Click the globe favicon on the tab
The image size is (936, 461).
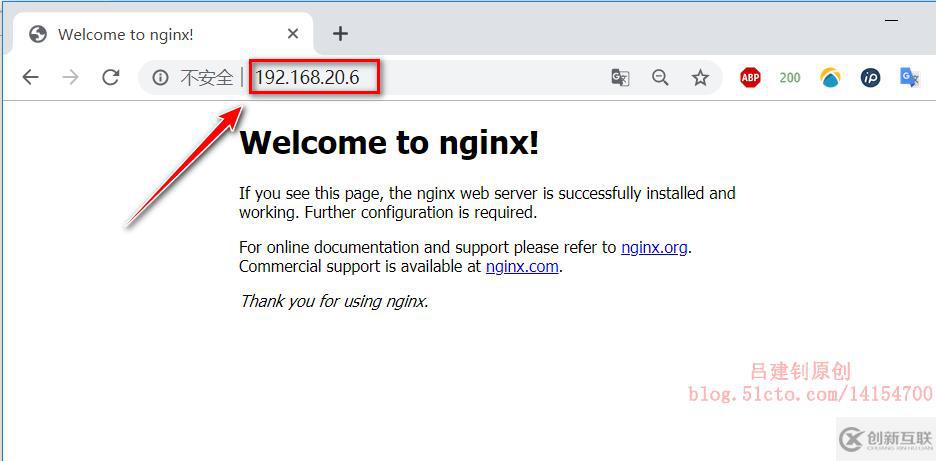(x=38, y=34)
